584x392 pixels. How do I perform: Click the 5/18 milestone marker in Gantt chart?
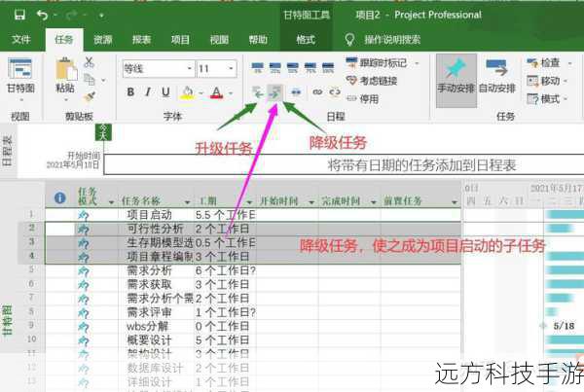[543, 326]
